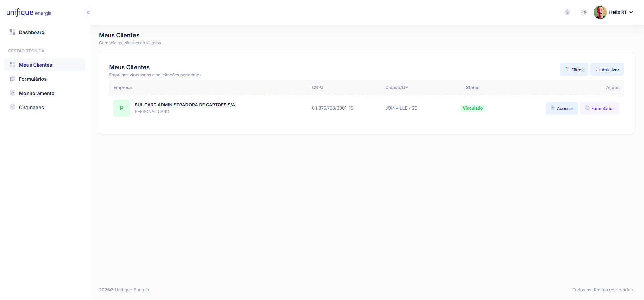Click the Unifique energia logo
This screenshot has height=300, width=644.
tap(29, 13)
